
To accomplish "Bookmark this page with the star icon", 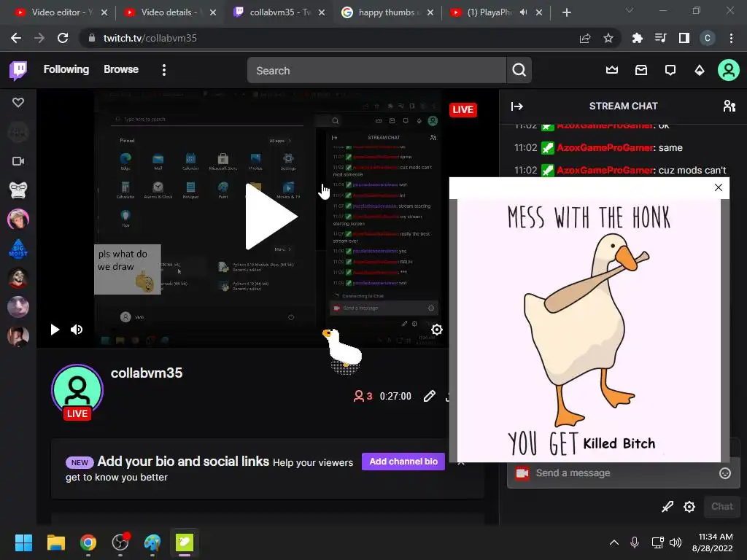I will [608, 38].
